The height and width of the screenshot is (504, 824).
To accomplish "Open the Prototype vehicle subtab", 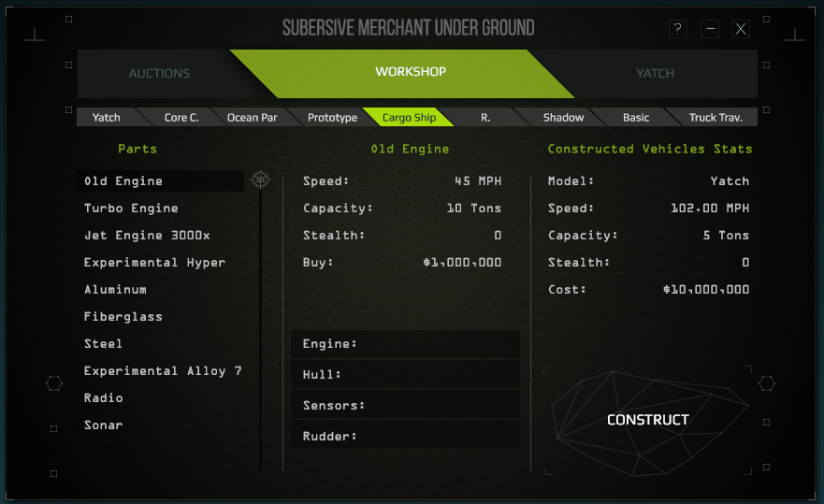I will pyautogui.click(x=332, y=117).
